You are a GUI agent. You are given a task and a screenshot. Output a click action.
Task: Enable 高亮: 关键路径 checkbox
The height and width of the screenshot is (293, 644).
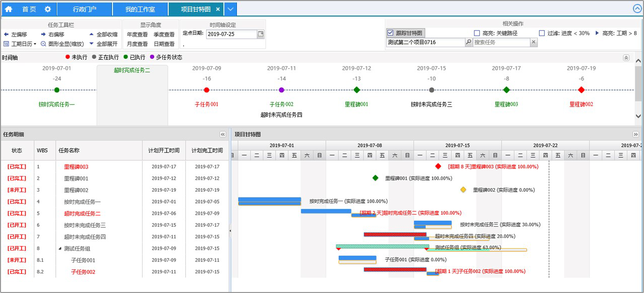(477, 33)
